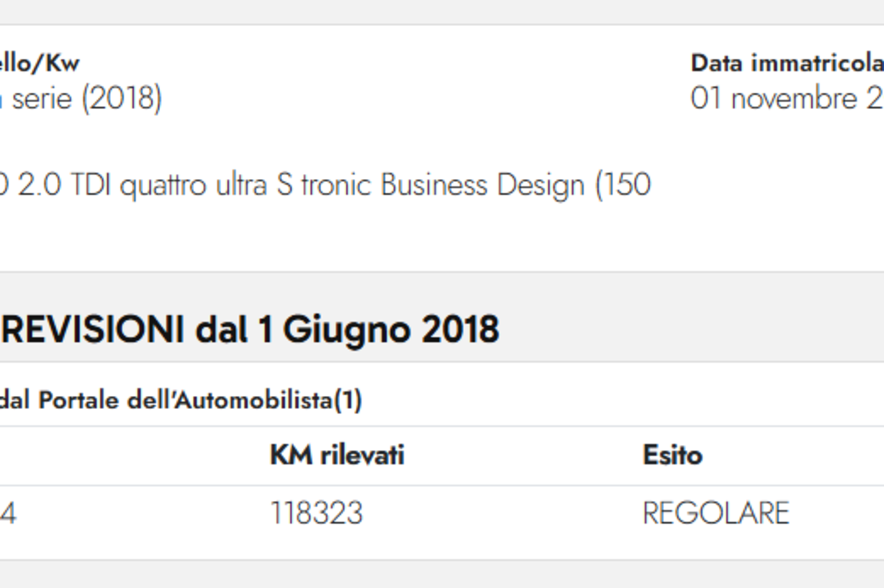Select "1 Giugno 2018" date in heading
884x588 pixels.
coord(378,330)
